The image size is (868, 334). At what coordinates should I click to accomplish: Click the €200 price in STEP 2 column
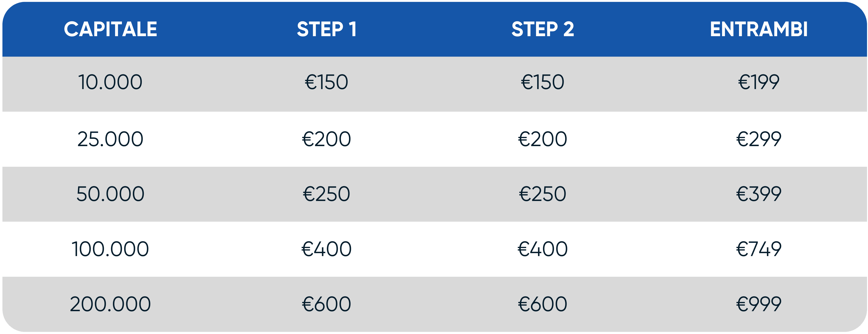[543, 139]
